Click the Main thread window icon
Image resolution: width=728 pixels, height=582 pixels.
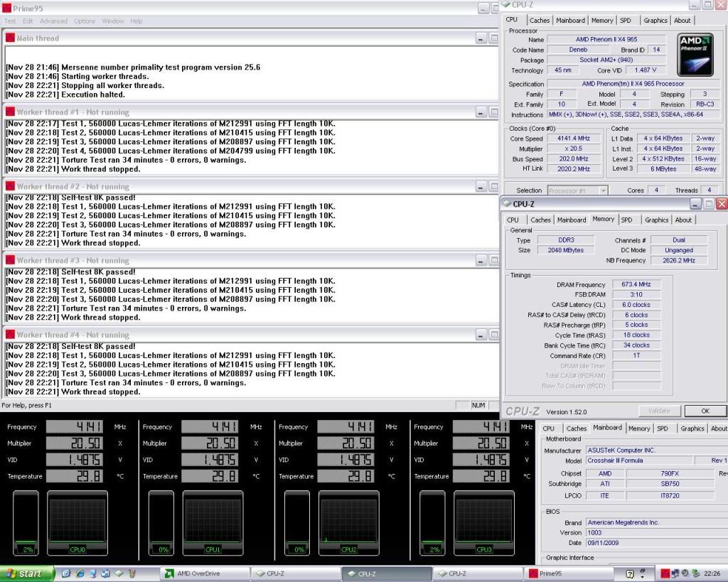[10, 38]
